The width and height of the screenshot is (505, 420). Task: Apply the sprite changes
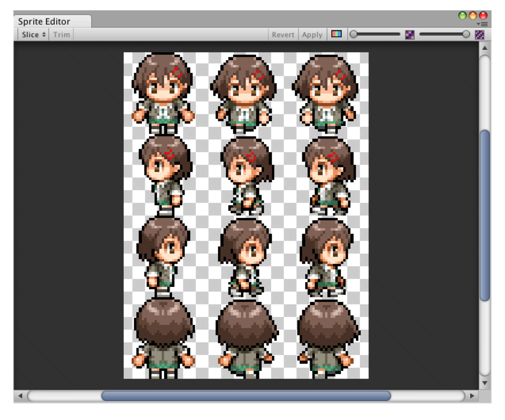(x=312, y=35)
